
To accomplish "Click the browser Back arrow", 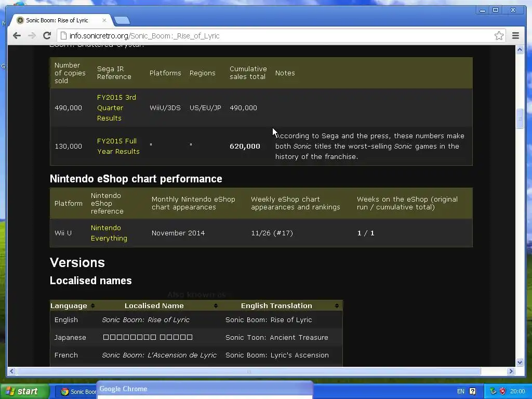I will pos(17,36).
